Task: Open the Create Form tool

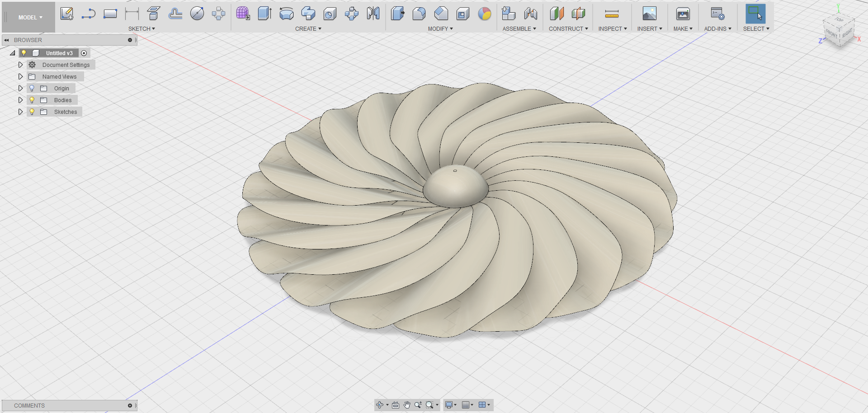Action: pos(243,14)
